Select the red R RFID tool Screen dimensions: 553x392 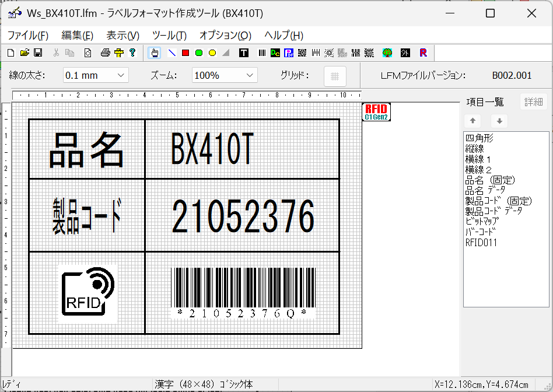[x=423, y=53]
